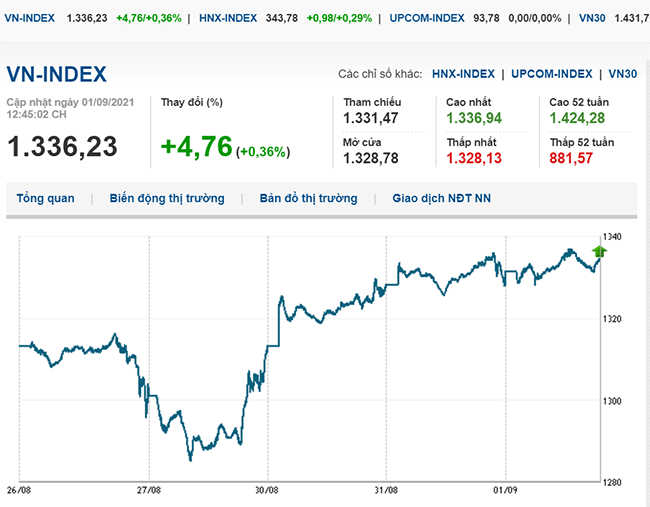Select HNX-INDEX in the top ticker bar

click(x=228, y=18)
